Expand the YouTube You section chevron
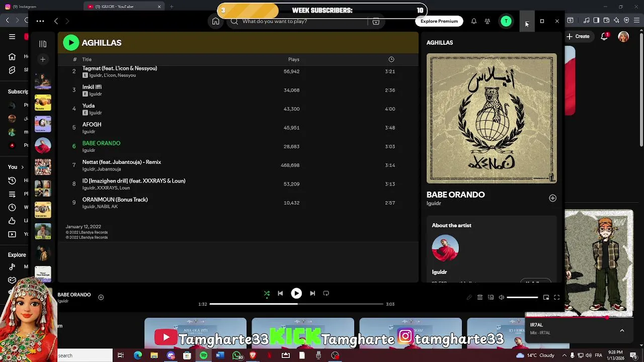Viewport: 644px width, 362px height. coord(22,167)
